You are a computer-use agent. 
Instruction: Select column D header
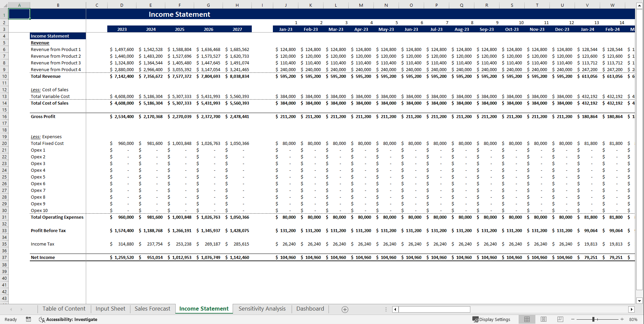click(122, 5)
